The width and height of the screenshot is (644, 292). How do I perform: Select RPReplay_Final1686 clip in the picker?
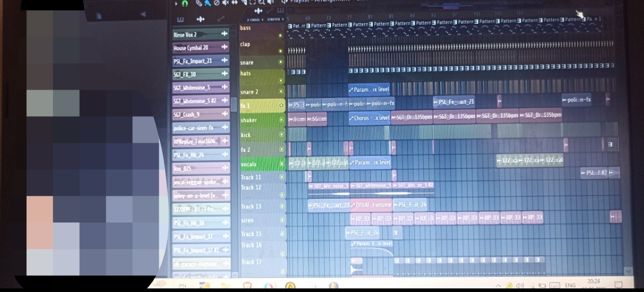pos(201,141)
